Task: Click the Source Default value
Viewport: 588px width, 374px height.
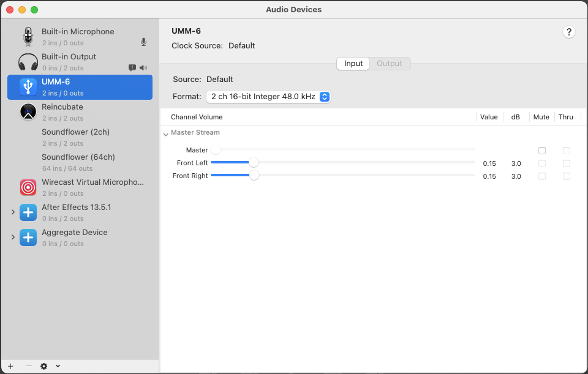Action: (219, 80)
